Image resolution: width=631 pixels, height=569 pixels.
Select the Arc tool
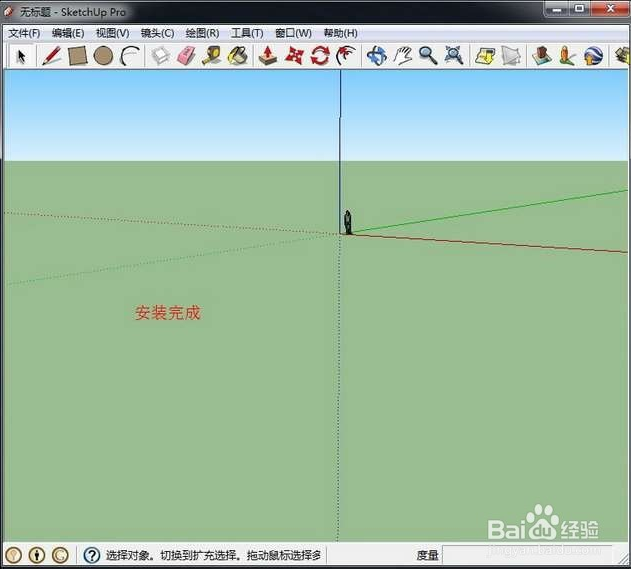point(130,56)
